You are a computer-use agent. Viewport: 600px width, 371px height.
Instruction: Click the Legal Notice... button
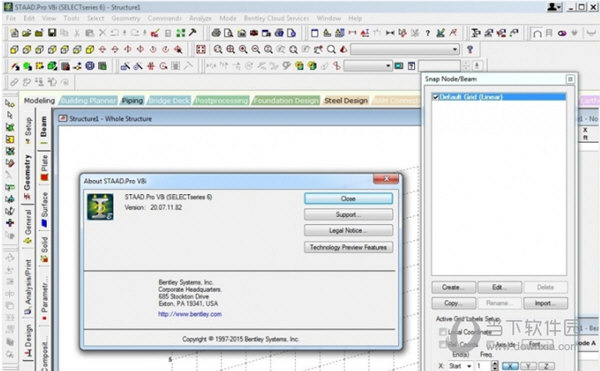coord(348,231)
